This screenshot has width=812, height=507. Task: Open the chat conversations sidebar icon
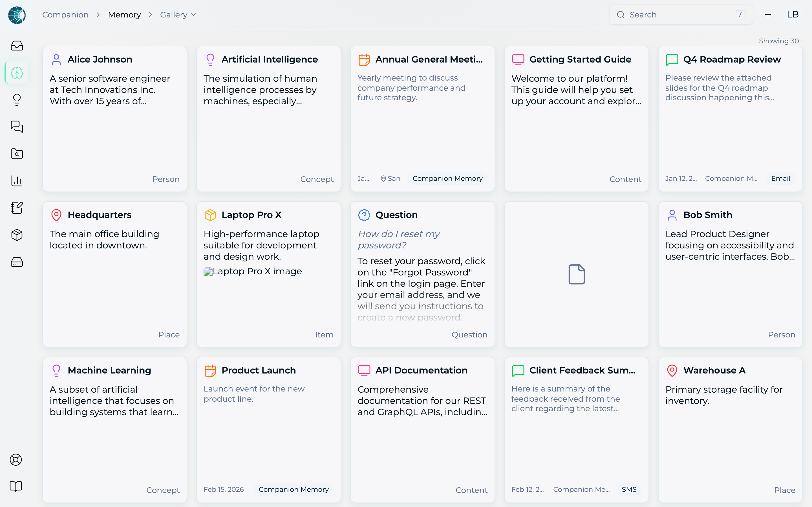tap(17, 127)
